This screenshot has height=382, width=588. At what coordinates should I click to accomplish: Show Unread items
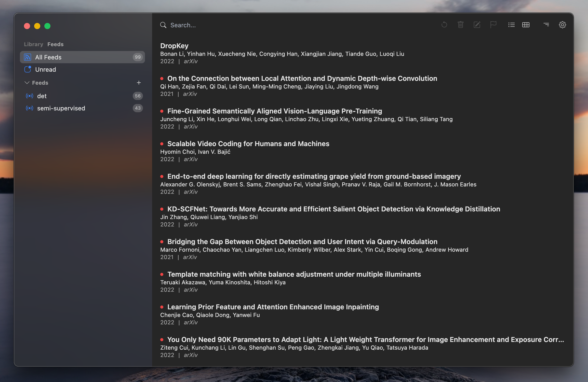coord(45,70)
